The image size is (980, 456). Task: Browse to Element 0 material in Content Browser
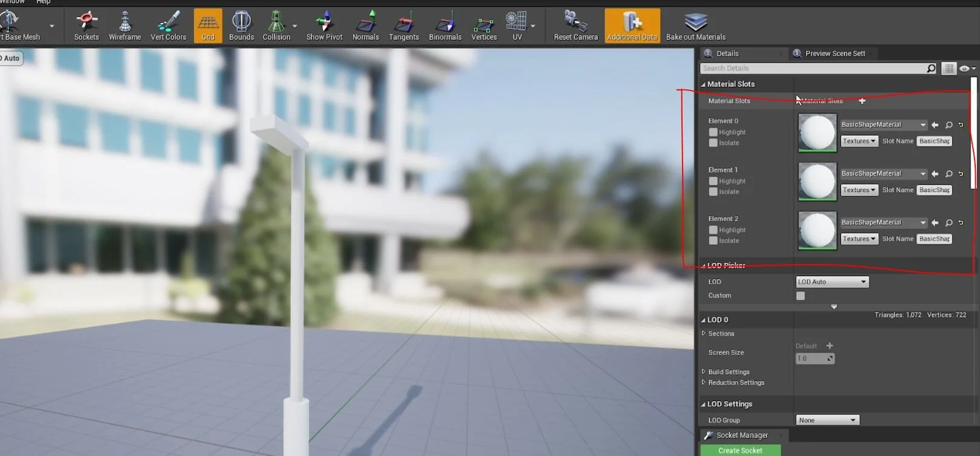[x=949, y=124]
